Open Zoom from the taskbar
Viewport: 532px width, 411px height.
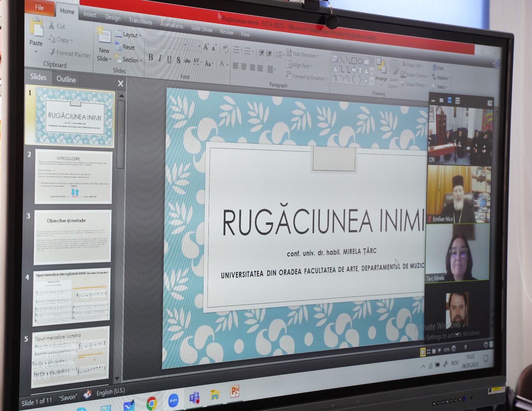[x=173, y=400]
